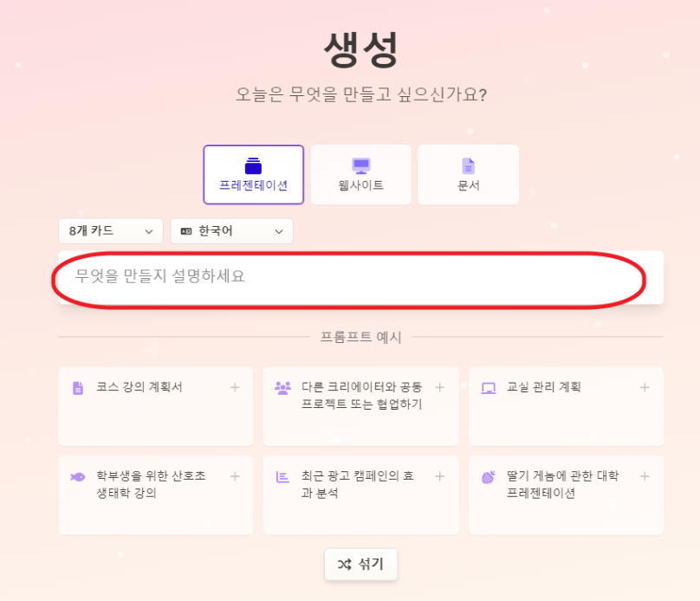Screen dimensions: 700x601
Task: Click the 무엇을 만들지 설명하세요 input field
Action: pos(350,278)
